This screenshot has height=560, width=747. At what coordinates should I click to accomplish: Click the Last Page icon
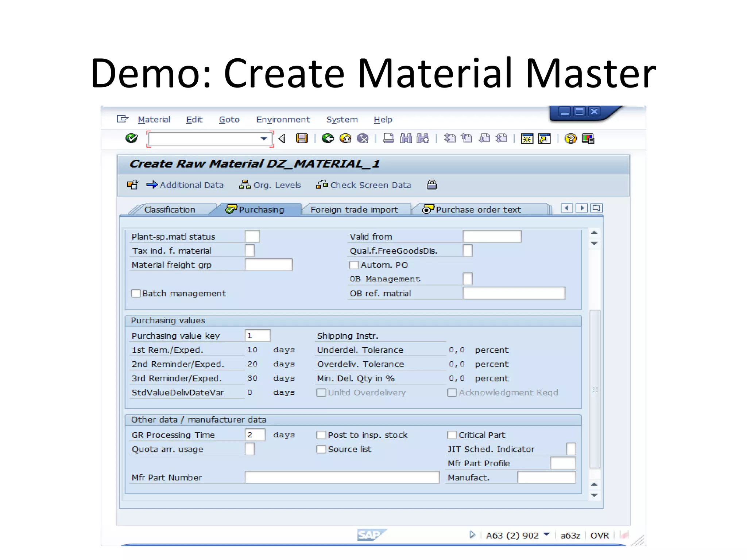pos(502,139)
